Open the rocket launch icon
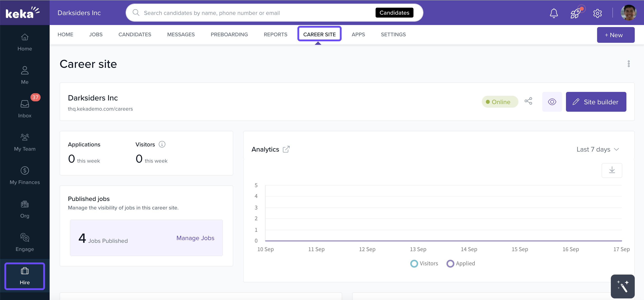 click(575, 13)
